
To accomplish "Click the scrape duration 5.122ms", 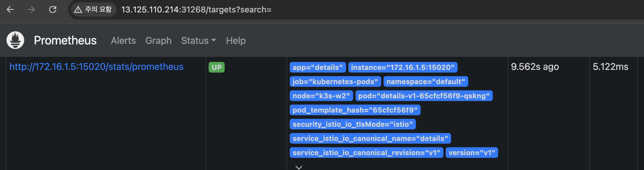I will point(611,67).
